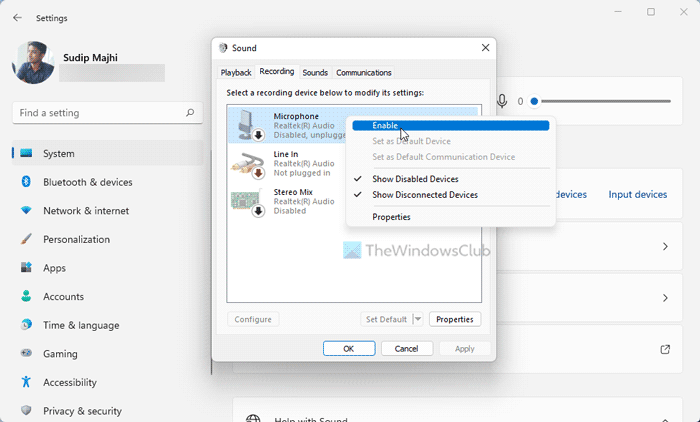Confirm with the OK button
Image resolution: width=700 pixels, height=422 pixels.
(349, 349)
